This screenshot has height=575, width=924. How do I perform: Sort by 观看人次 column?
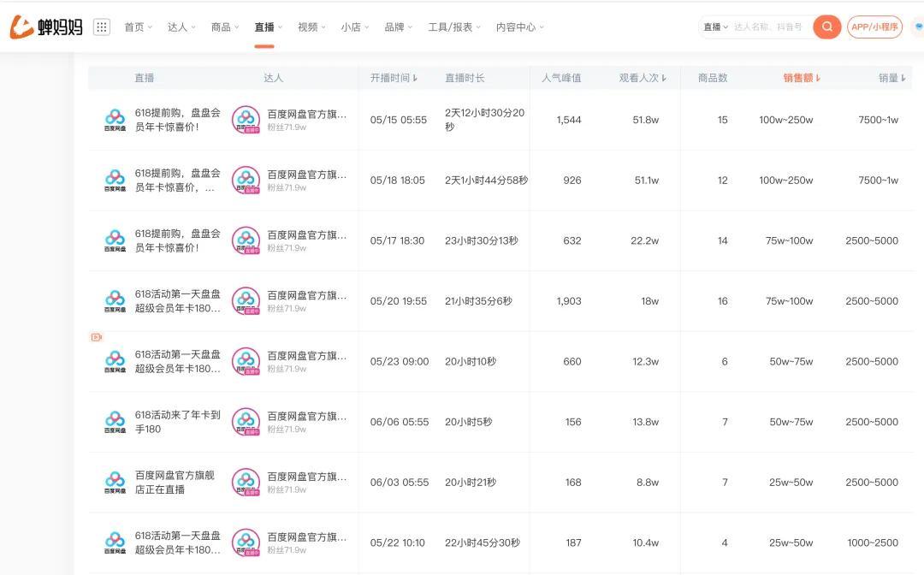(643, 78)
